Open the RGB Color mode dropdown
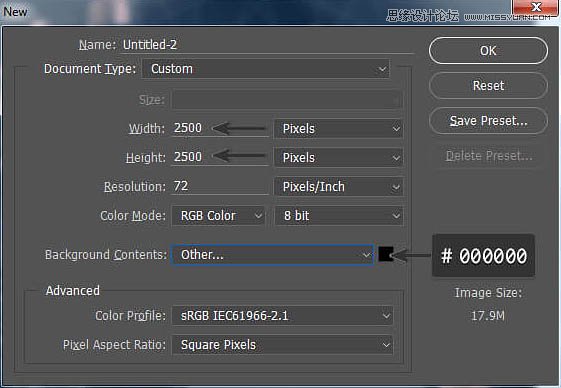Image resolution: width=561 pixels, height=388 pixels. (218, 215)
